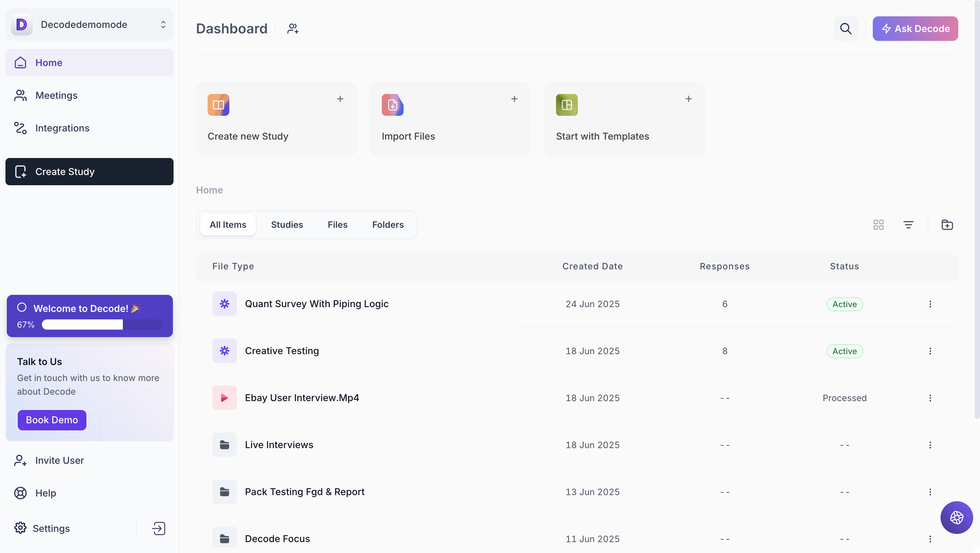980x553 pixels.
Task: Open Ebay User Interview.Mp4 file
Action: click(x=302, y=398)
